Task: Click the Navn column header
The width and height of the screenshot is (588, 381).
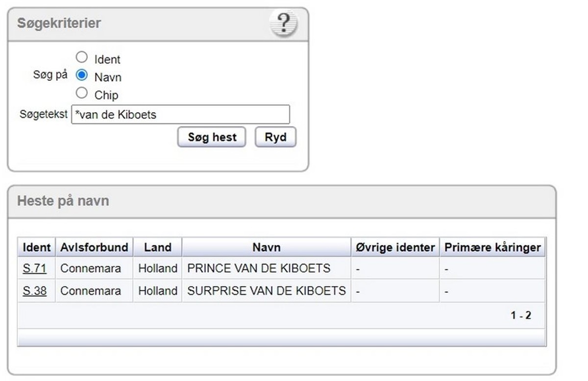Action: (x=266, y=247)
